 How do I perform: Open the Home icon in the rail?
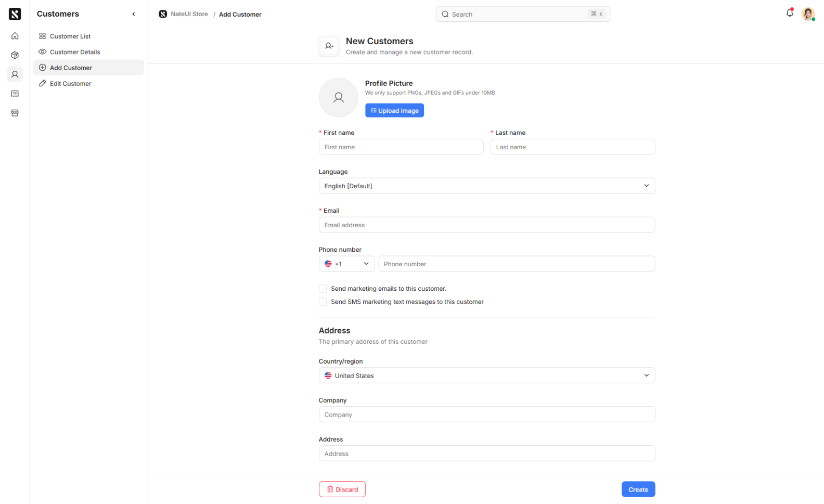click(x=15, y=36)
